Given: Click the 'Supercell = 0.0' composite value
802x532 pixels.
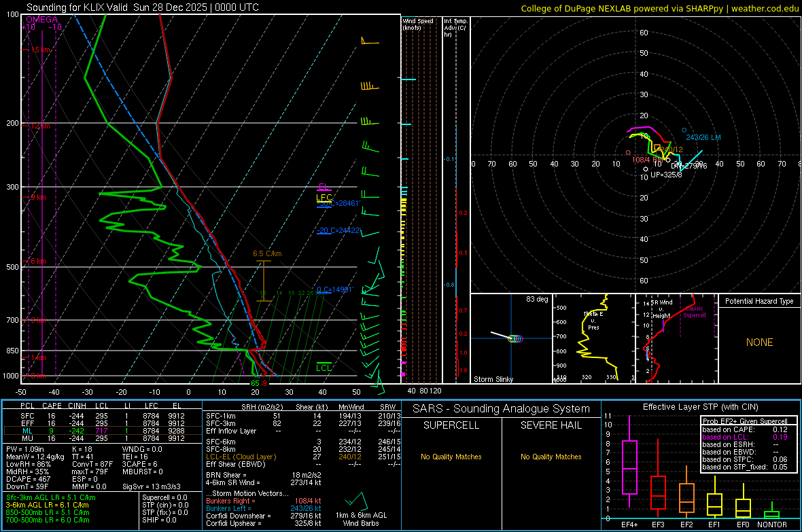Looking at the screenshot, I should point(164,497).
